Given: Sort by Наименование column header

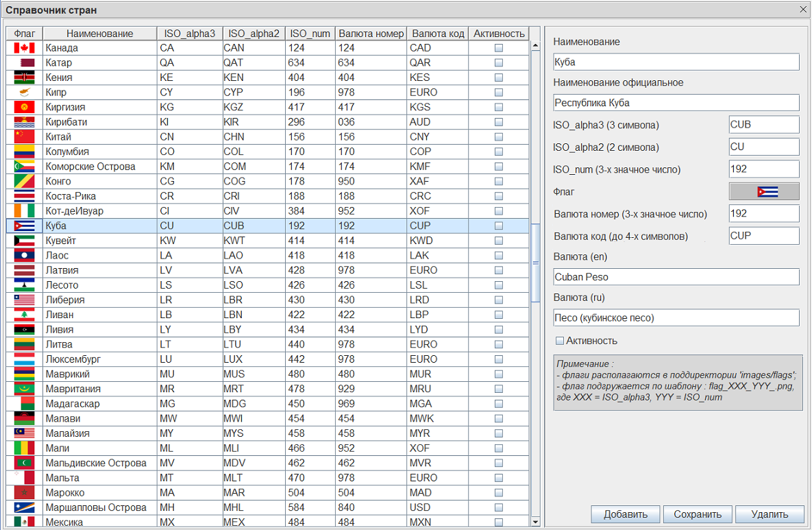Looking at the screenshot, I should (x=99, y=34).
